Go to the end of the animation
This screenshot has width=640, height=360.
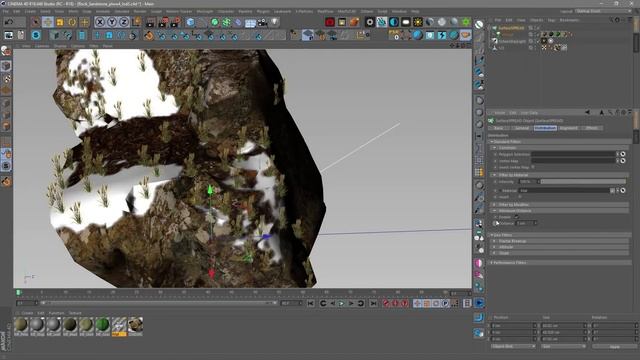click(x=373, y=303)
